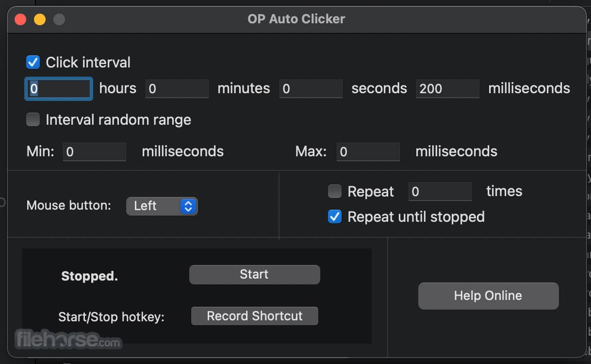591x364 pixels.
Task: Enable the Repeat option
Action: [334, 191]
